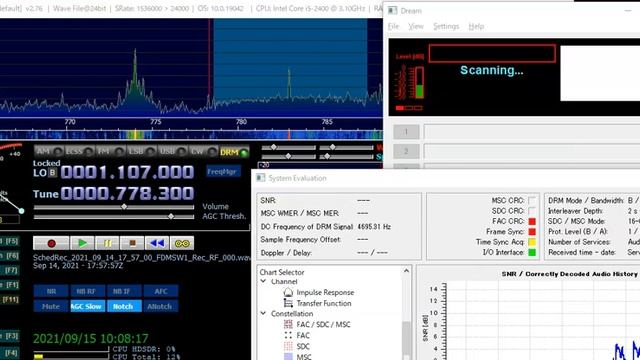Toggle the NR noise reduction button
The image size is (640, 360).
click(51, 291)
